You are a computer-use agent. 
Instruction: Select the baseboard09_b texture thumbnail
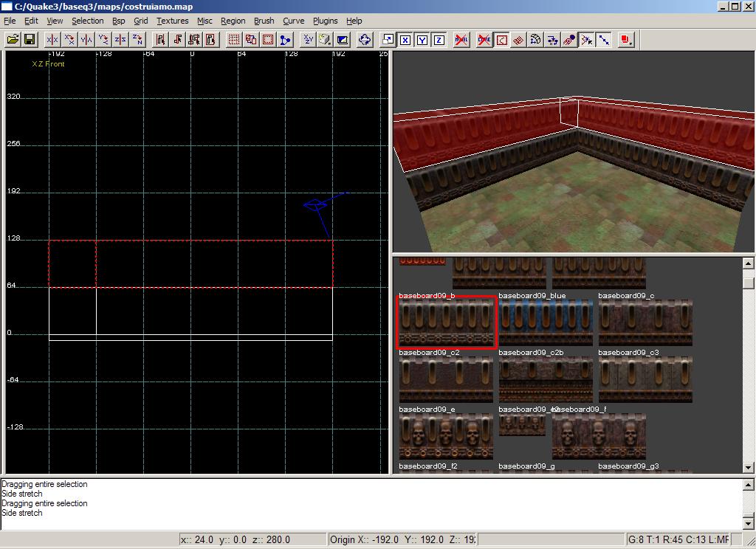click(x=446, y=322)
